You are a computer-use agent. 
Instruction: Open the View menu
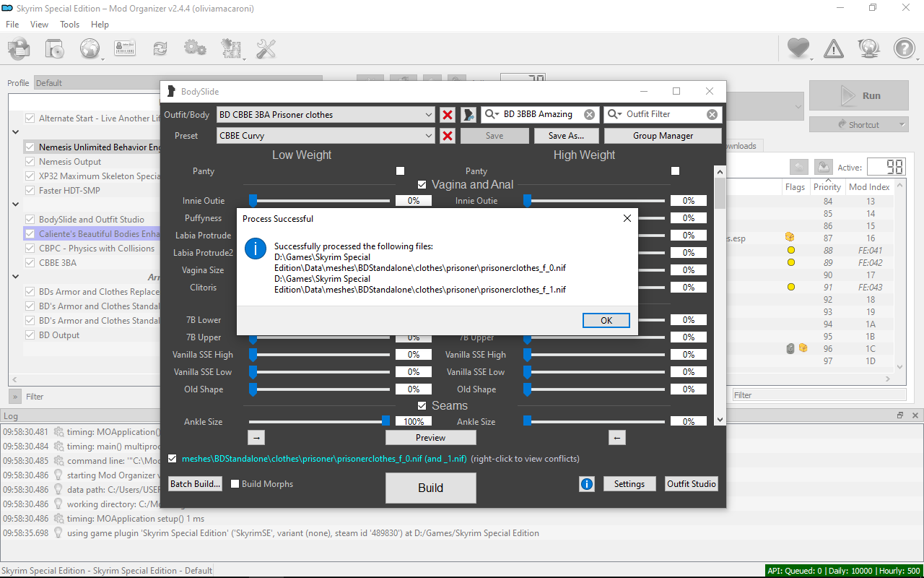pos(40,25)
